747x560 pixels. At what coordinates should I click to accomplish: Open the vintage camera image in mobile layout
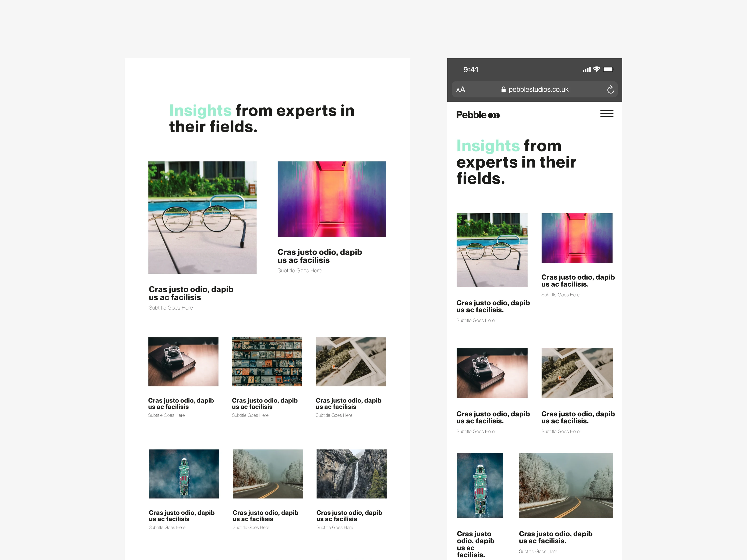(x=492, y=373)
